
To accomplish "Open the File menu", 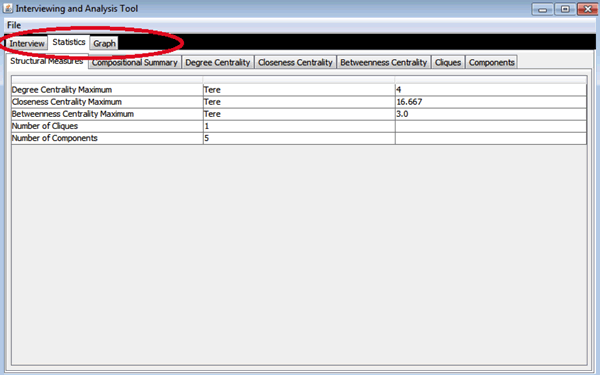I will point(14,25).
